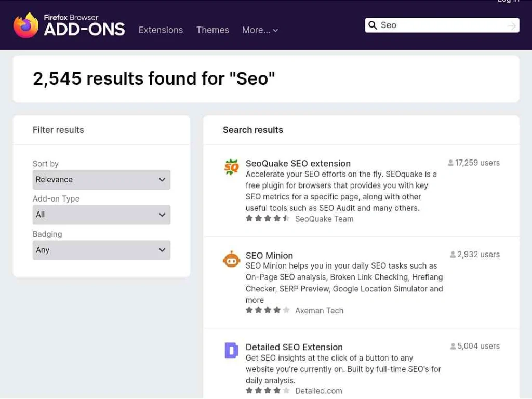Open SeoQuake SEO extension title link
Image resolution: width=532 pixels, height=399 pixels.
[298, 164]
